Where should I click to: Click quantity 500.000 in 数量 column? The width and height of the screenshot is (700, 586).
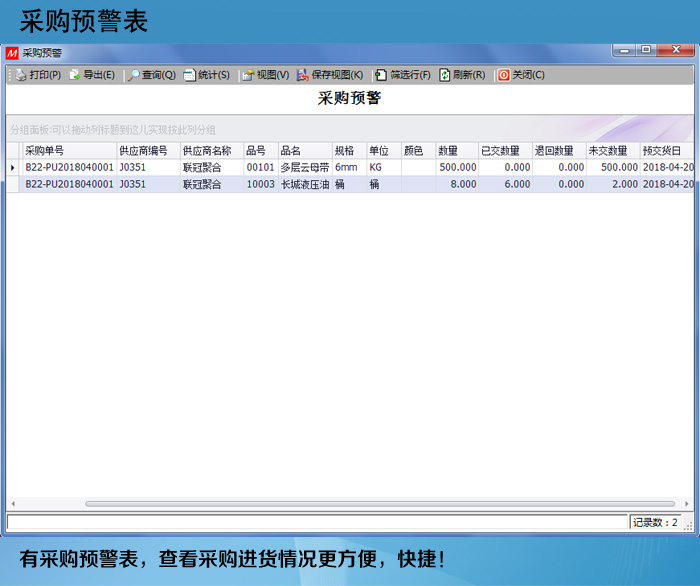pos(457,168)
